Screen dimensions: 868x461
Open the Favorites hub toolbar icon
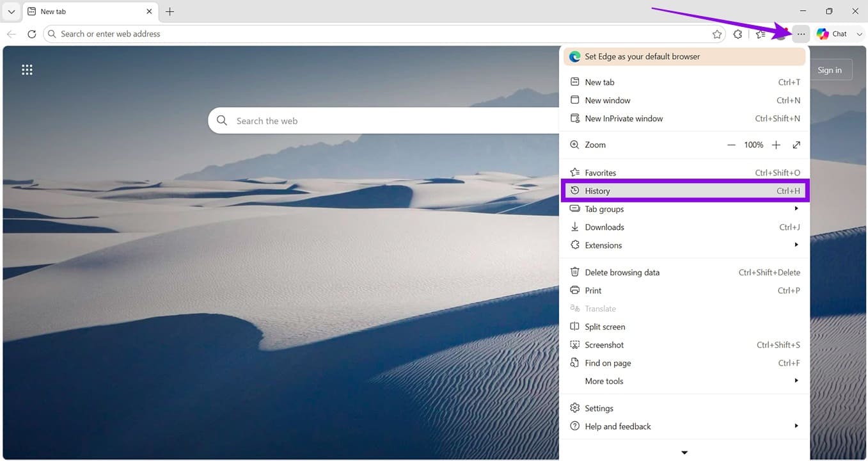coord(760,34)
